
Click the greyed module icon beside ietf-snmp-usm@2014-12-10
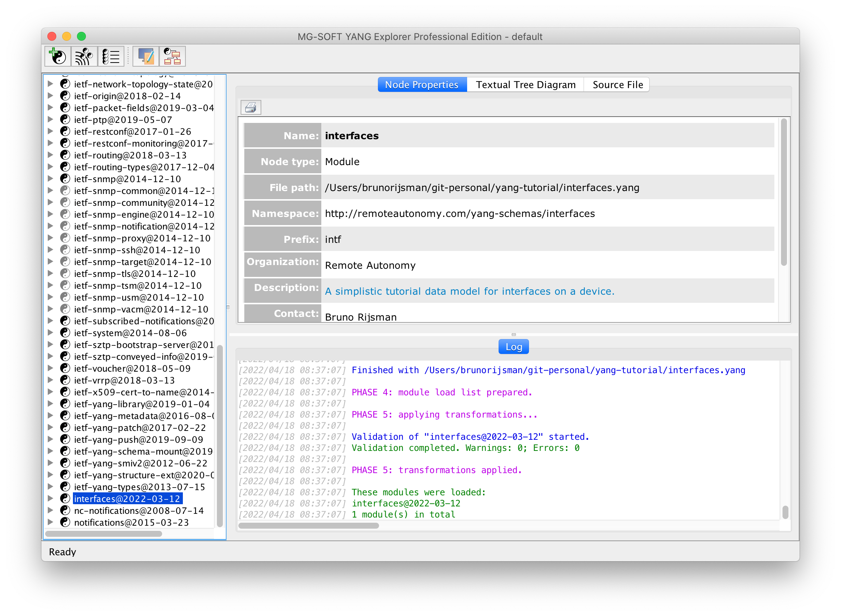click(x=65, y=297)
